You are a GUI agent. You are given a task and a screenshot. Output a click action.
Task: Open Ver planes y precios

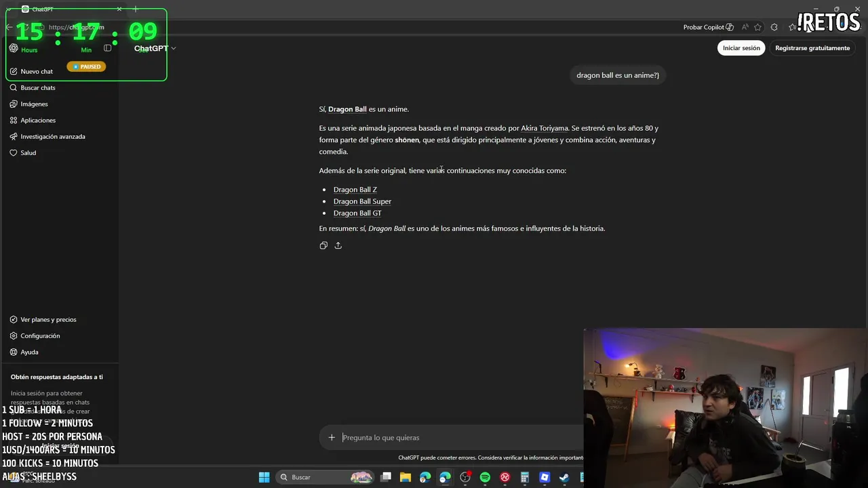(x=43, y=319)
